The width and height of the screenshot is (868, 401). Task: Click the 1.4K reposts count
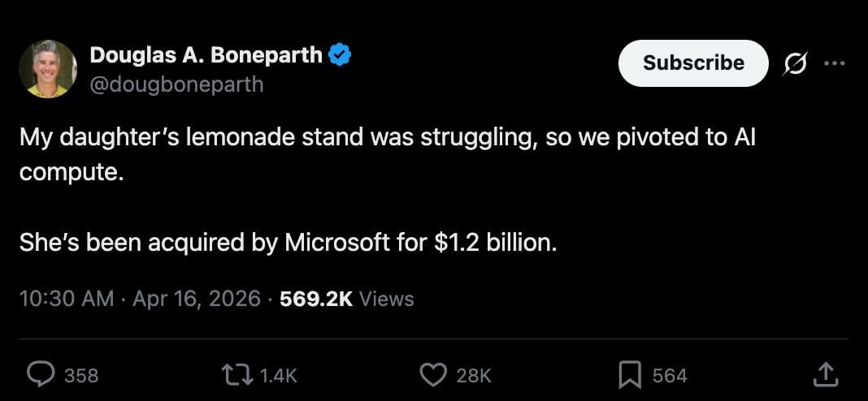coord(278,375)
